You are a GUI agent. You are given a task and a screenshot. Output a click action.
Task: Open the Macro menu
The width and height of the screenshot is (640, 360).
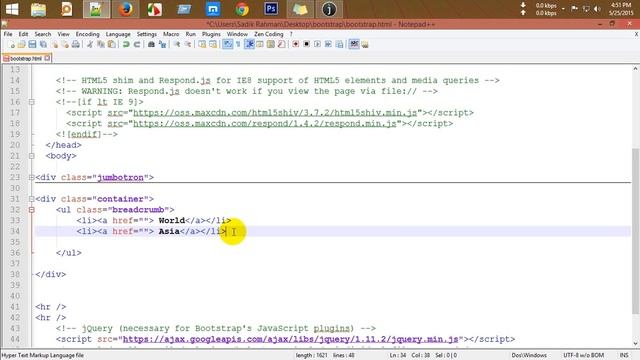[x=171, y=34]
